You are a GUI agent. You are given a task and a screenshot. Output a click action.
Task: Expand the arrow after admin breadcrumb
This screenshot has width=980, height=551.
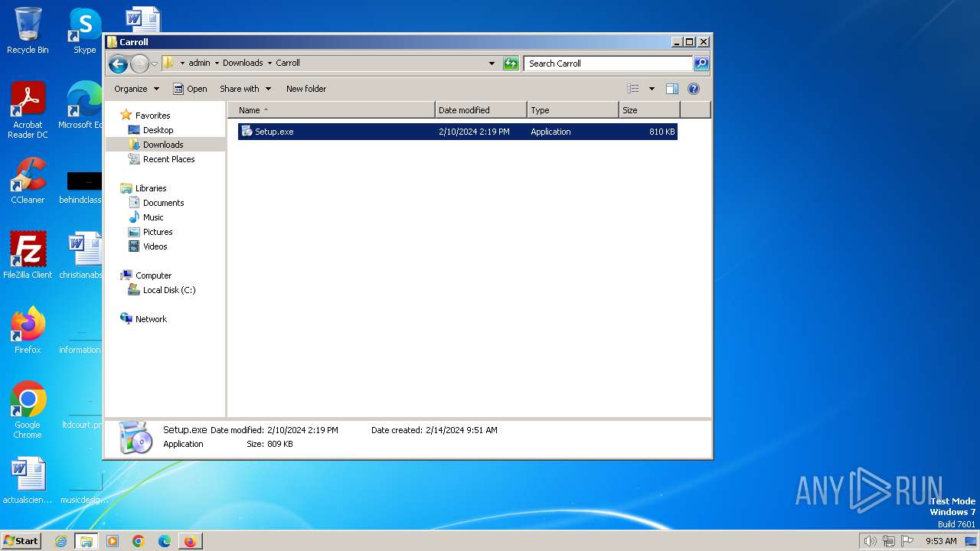[x=217, y=64]
